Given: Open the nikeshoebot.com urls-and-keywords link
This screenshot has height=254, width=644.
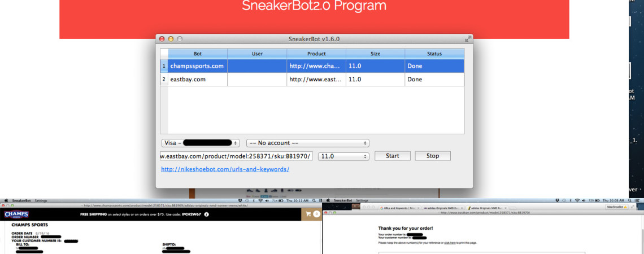Looking at the screenshot, I should click(225, 169).
